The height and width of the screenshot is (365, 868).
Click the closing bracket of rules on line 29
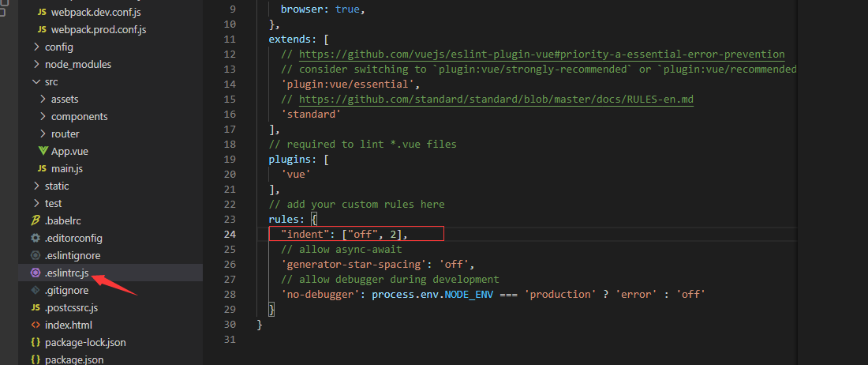[271, 309]
